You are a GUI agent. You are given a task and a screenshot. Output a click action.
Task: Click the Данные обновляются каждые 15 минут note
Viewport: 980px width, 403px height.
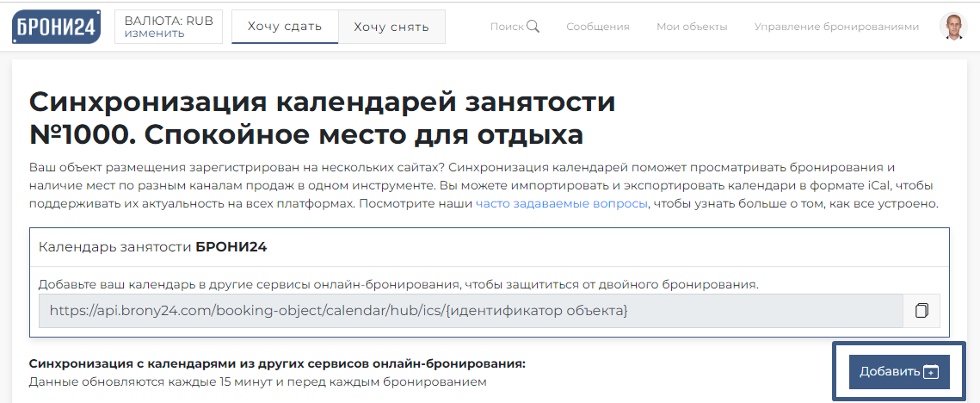[x=258, y=381]
